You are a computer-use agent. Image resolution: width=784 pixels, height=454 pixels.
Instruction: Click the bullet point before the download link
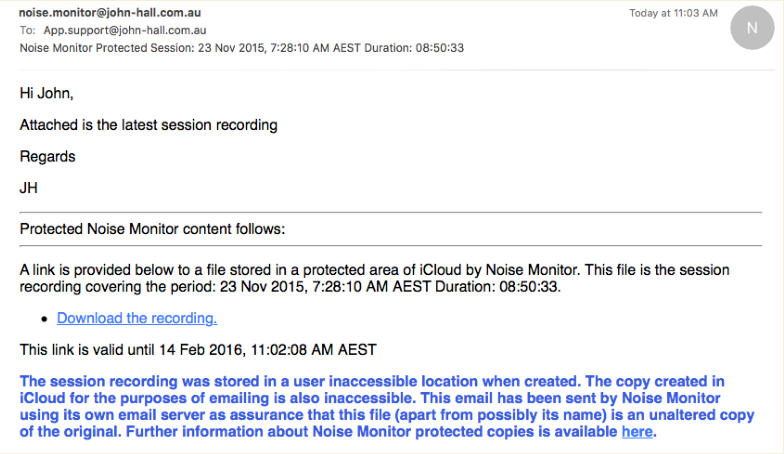pyautogui.click(x=45, y=320)
